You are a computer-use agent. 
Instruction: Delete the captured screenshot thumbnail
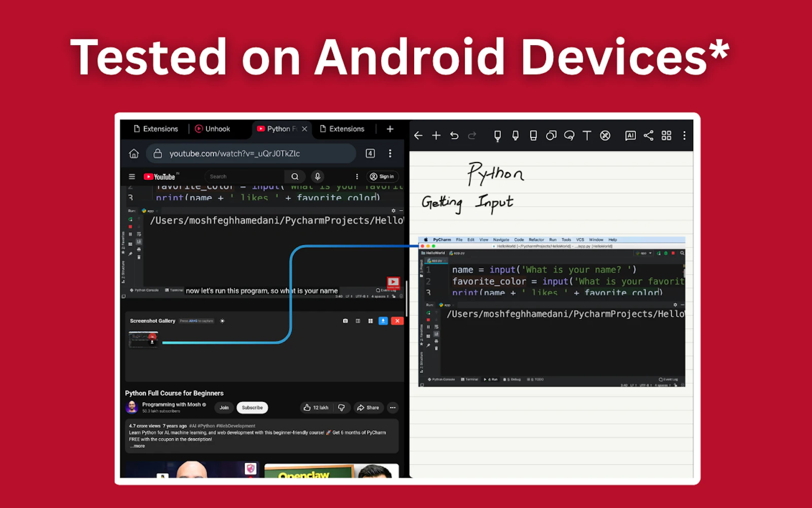(152, 336)
